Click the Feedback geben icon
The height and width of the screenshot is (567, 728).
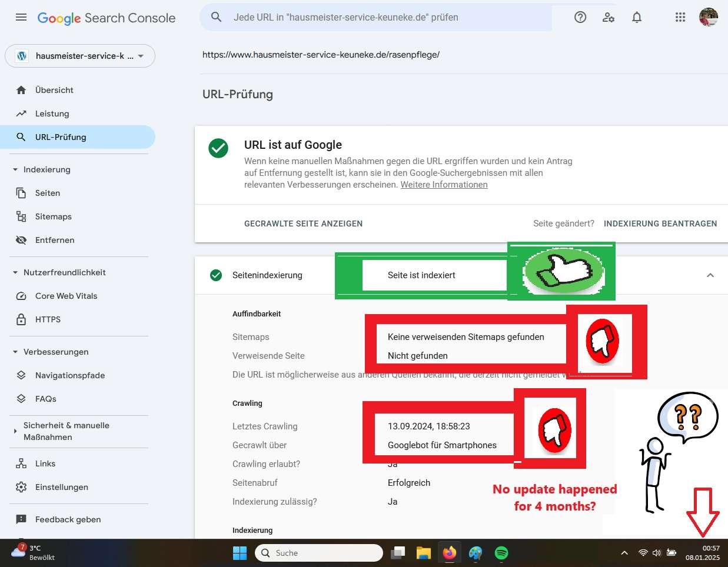[21, 519]
